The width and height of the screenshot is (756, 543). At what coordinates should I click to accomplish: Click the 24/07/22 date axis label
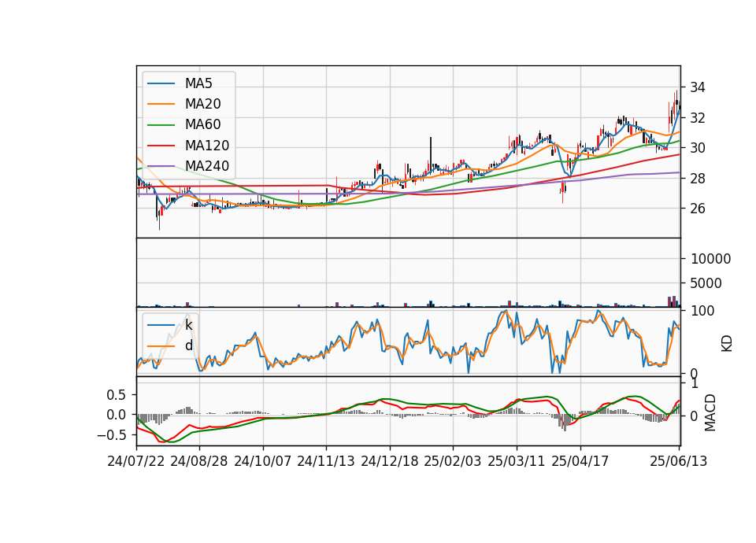136,461
